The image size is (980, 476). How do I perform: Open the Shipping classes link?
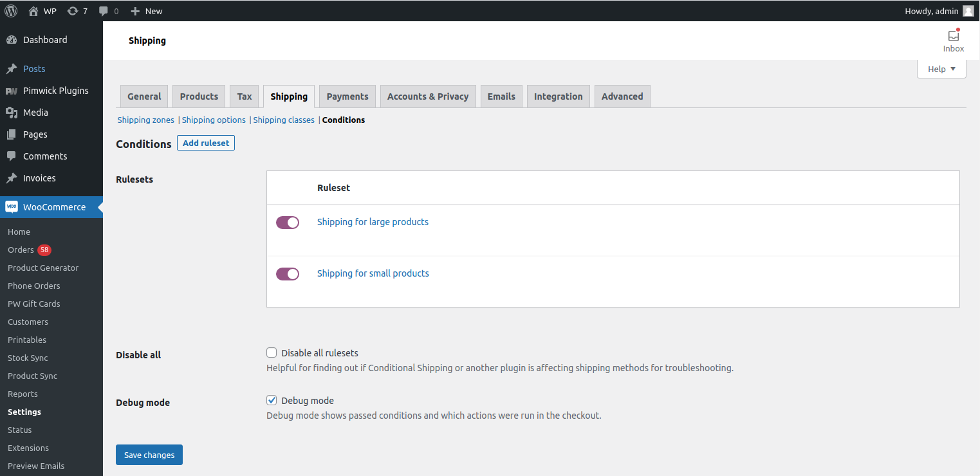(284, 120)
